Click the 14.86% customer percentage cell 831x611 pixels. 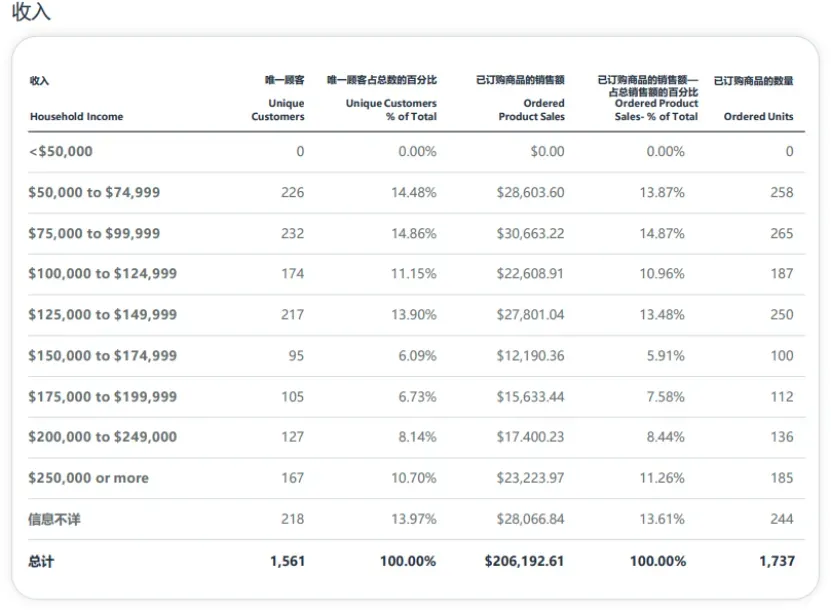pos(414,233)
